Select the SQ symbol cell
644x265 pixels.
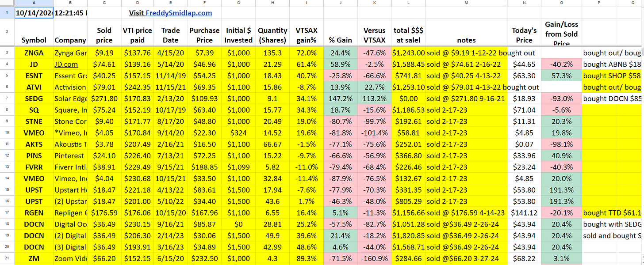pos(34,110)
